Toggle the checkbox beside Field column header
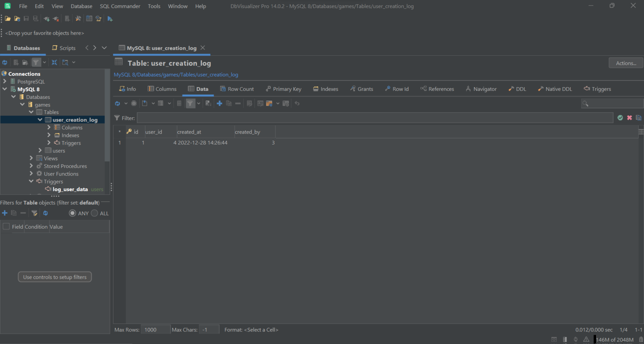This screenshot has height=344, width=644. (x=6, y=227)
